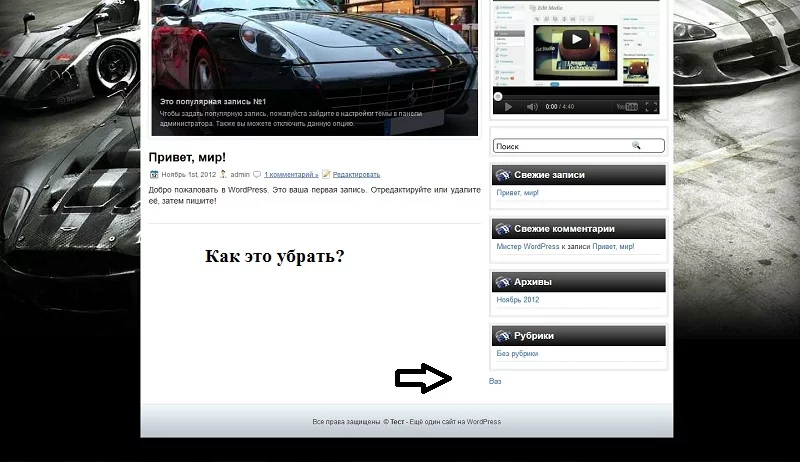Screen dimensions: 800x462
Task: Click the Архивы widget heading
Action: [x=533, y=282]
